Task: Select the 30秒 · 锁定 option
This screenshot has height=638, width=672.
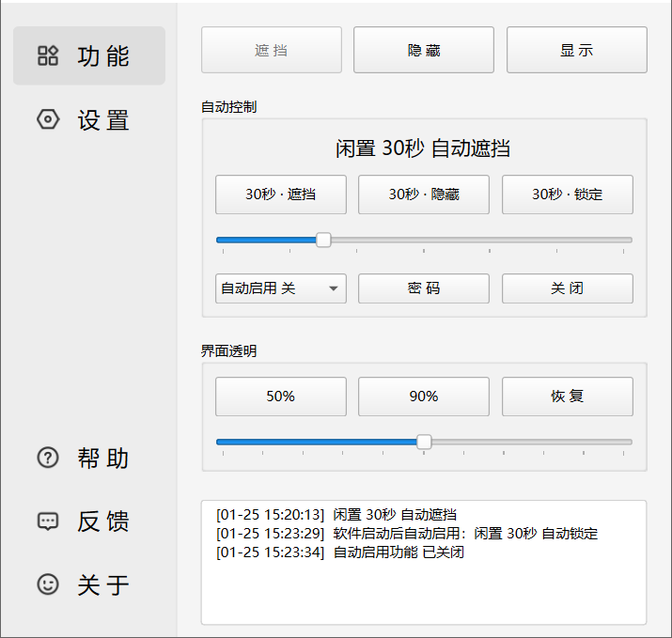Action: point(567,195)
